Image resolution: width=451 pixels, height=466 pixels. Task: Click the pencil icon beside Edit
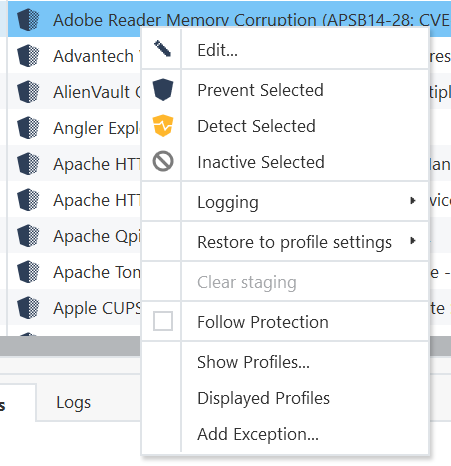point(162,49)
